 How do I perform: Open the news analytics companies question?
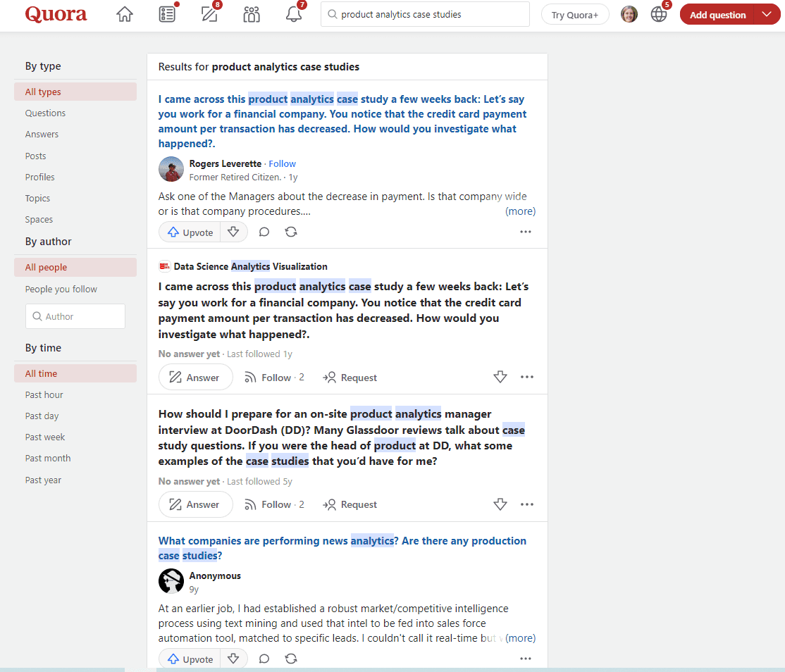(x=342, y=548)
